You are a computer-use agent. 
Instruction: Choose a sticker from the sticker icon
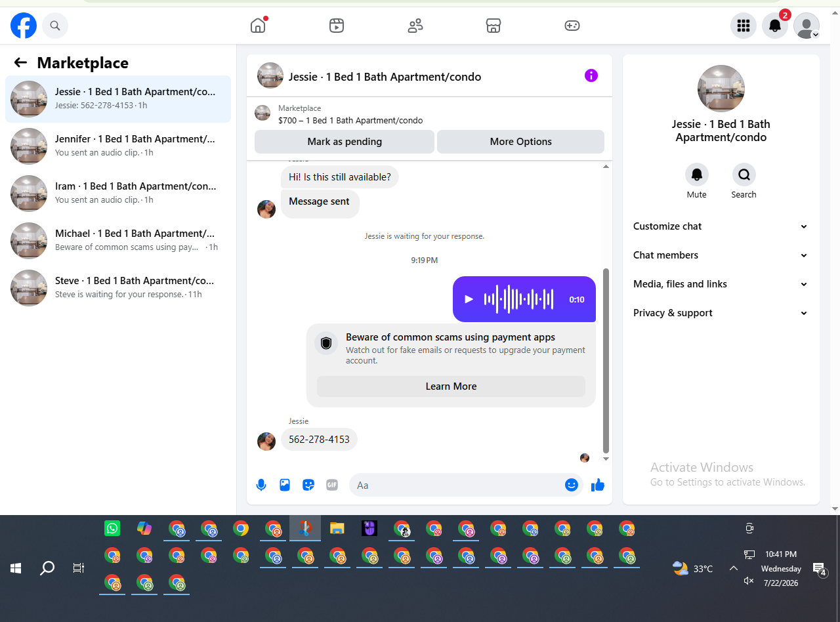tap(308, 486)
